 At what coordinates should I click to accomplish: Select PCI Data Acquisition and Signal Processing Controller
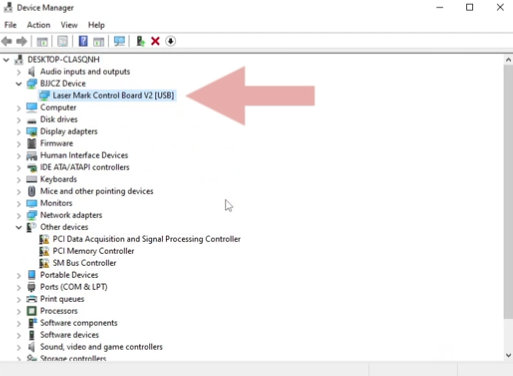coord(147,239)
